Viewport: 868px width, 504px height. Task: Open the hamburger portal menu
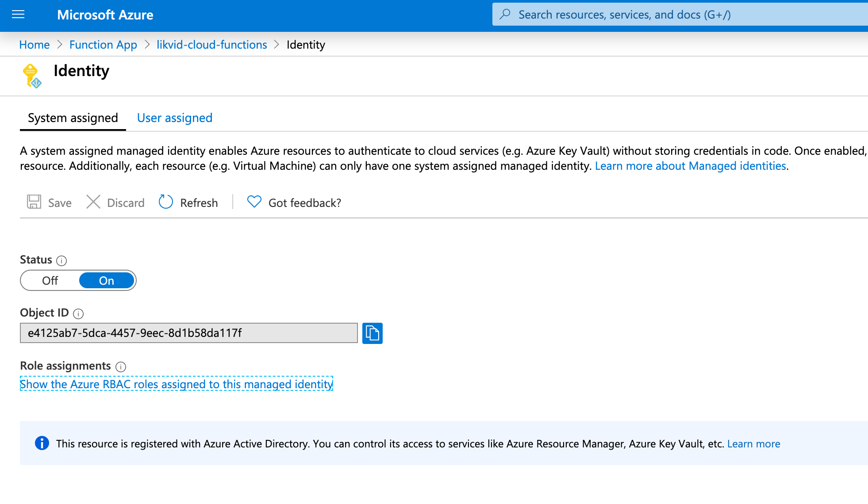click(18, 15)
